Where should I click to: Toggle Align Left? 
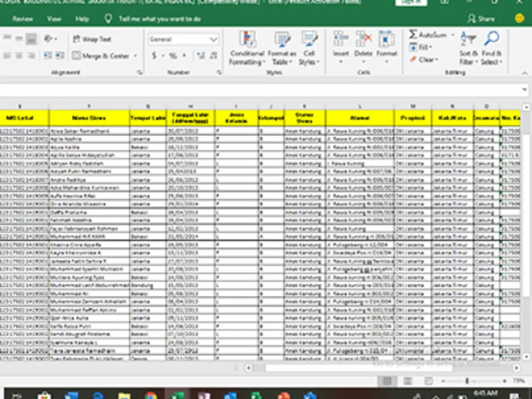pyautogui.click(x=7, y=55)
